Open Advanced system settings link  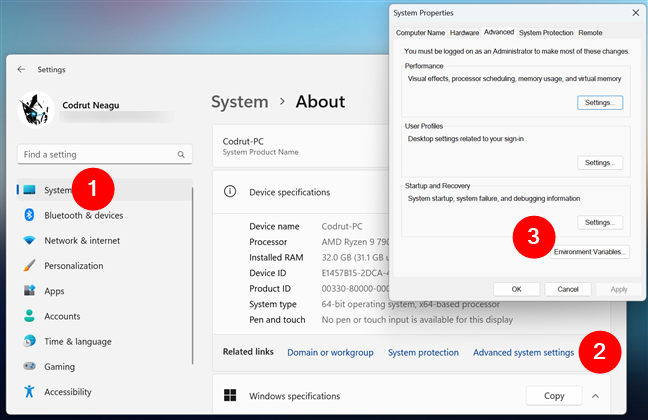click(523, 352)
